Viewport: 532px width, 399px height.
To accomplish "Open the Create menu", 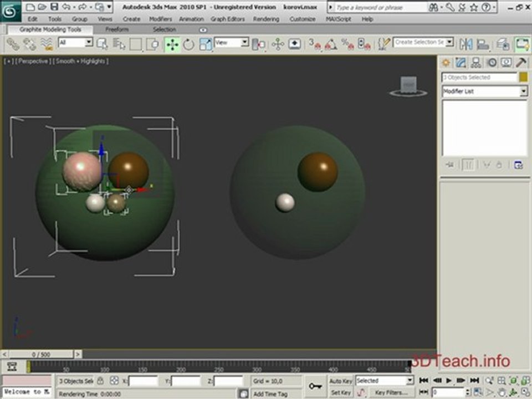I will [x=132, y=19].
